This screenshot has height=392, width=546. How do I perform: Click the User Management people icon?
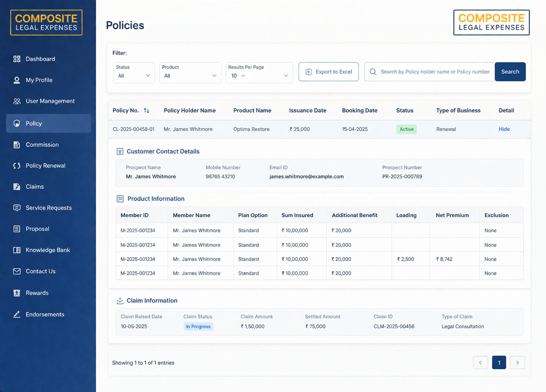point(17,101)
